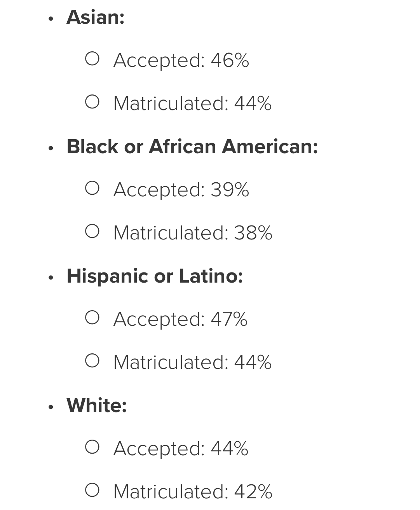Click the hollow bullet beside Matriculated 38%
The image size is (420, 510).
(92, 231)
